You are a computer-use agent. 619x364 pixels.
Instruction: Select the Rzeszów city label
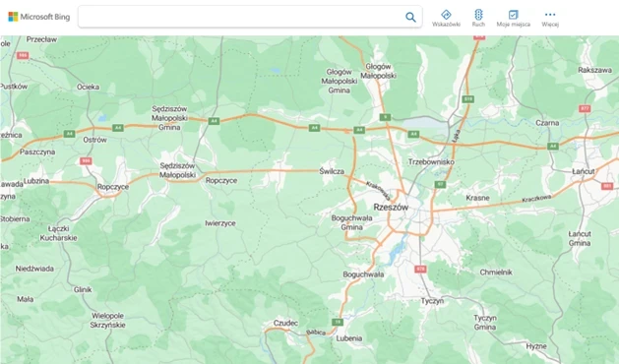pos(391,208)
